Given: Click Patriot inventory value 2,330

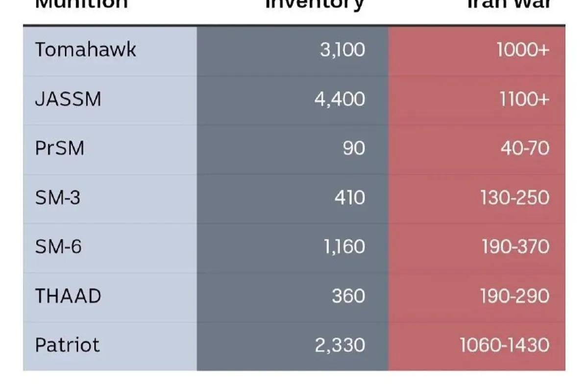Looking at the screenshot, I should 340,345.
